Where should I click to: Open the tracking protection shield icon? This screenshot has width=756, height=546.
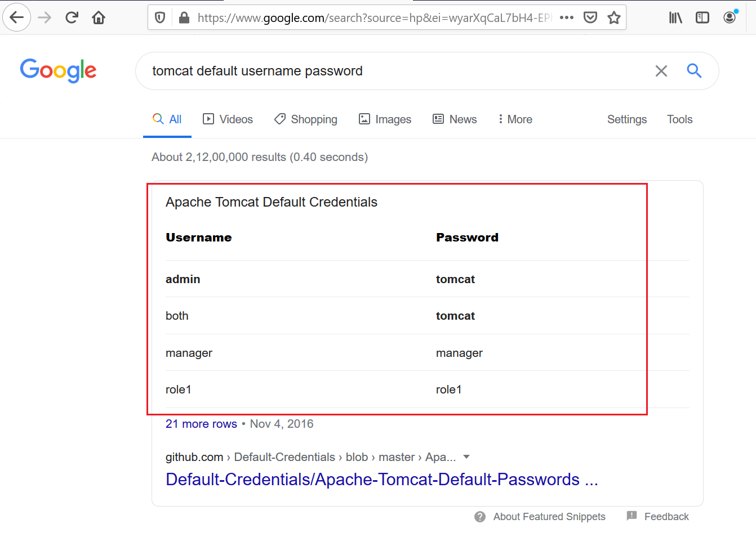click(x=160, y=18)
